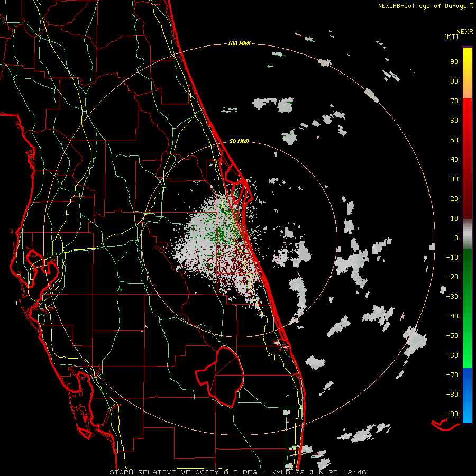
Task: Click the STORM RELATIVE VELOCITY caption text
Action: (x=164, y=472)
